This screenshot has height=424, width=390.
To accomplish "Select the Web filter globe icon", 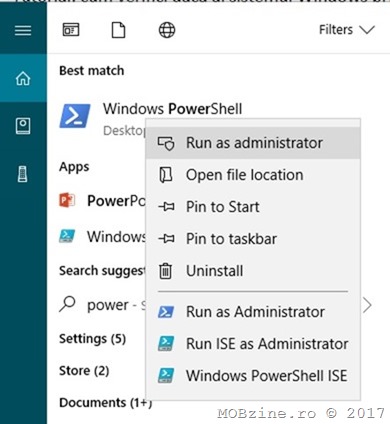I will (x=167, y=30).
